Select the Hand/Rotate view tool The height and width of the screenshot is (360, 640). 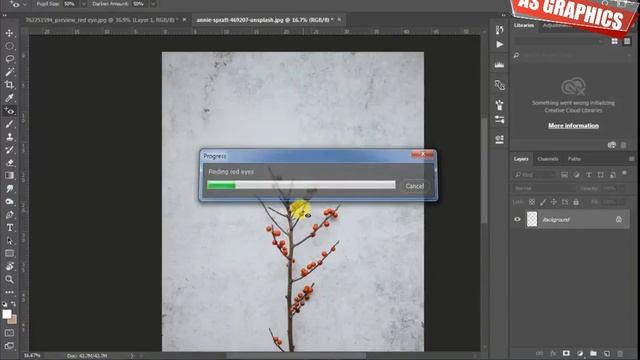tap(9, 267)
